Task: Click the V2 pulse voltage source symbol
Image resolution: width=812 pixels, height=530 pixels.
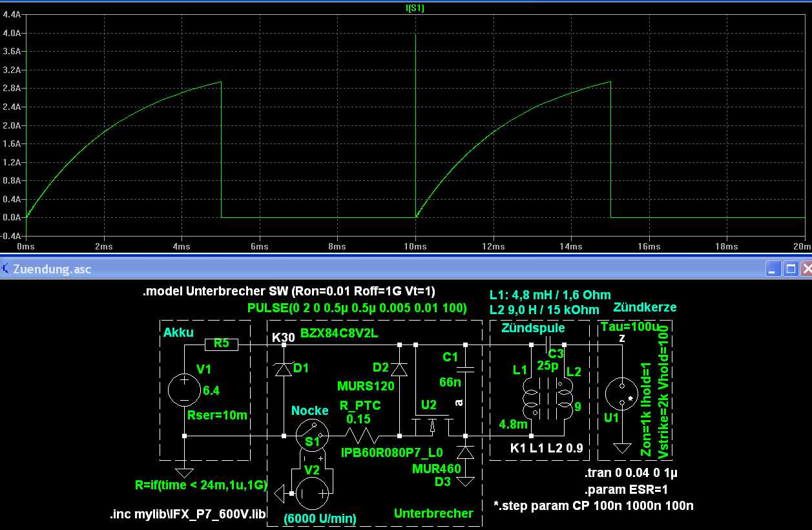Action: (313, 494)
